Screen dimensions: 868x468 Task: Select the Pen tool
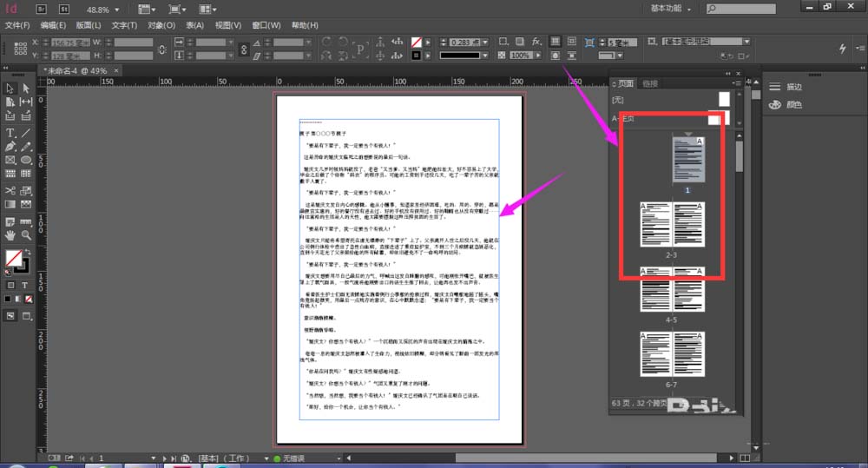10,147
